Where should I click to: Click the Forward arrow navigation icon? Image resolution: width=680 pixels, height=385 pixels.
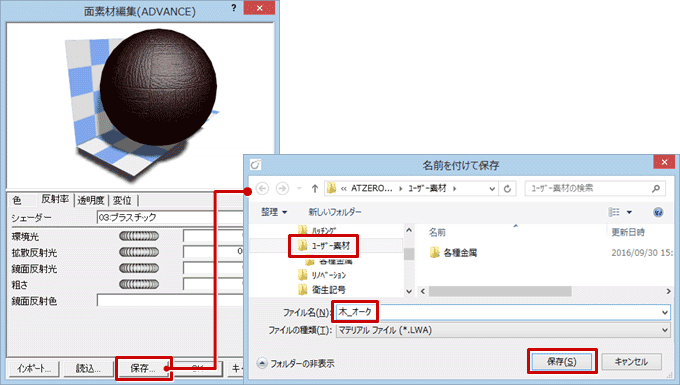pyautogui.click(x=282, y=188)
